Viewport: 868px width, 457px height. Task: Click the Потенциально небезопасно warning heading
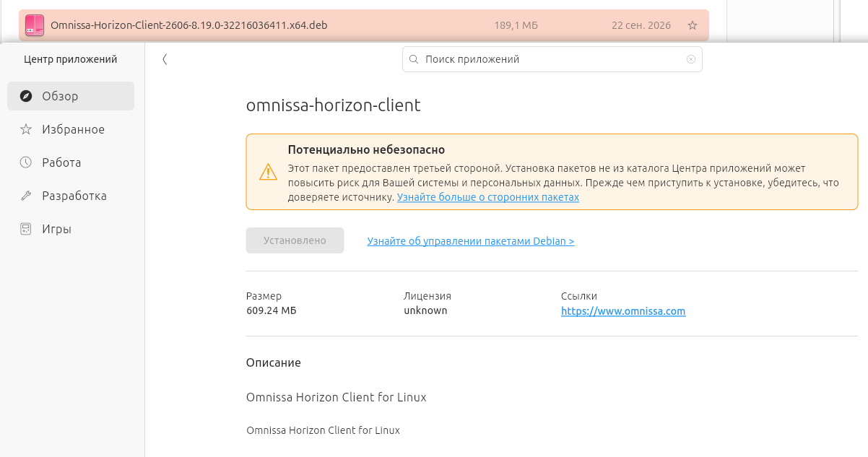(x=366, y=149)
